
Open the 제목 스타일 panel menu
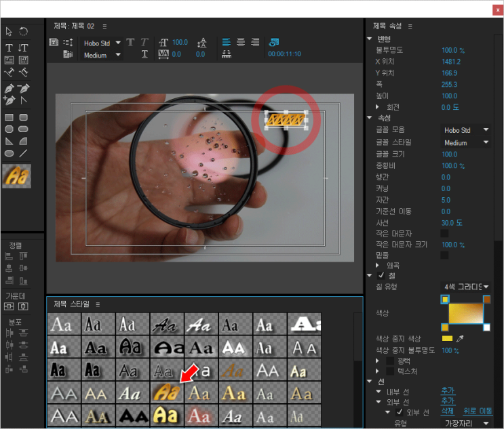pyautogui.click(x=98, y=304)
